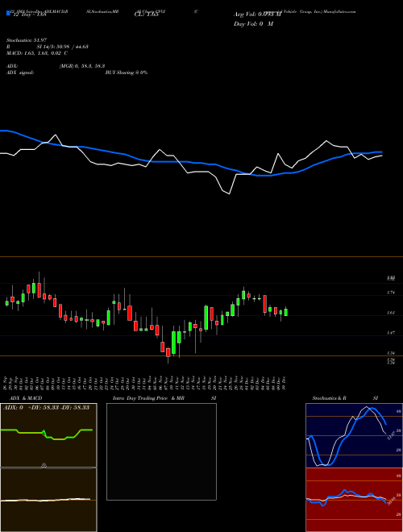Click the blue 12 Day SMA legend square
403x532 pixels.
[x=9, y=13]
